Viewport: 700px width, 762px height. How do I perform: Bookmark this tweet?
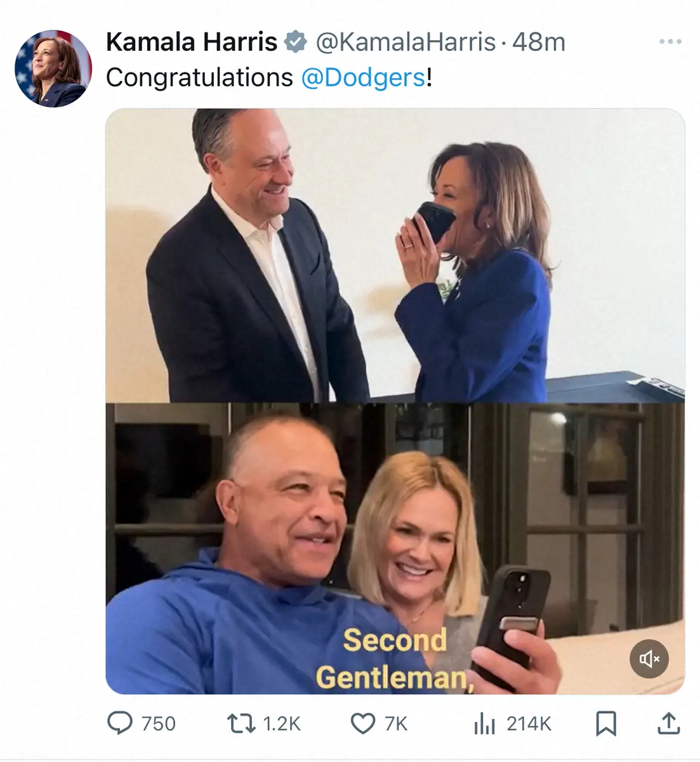pos(606,723)
